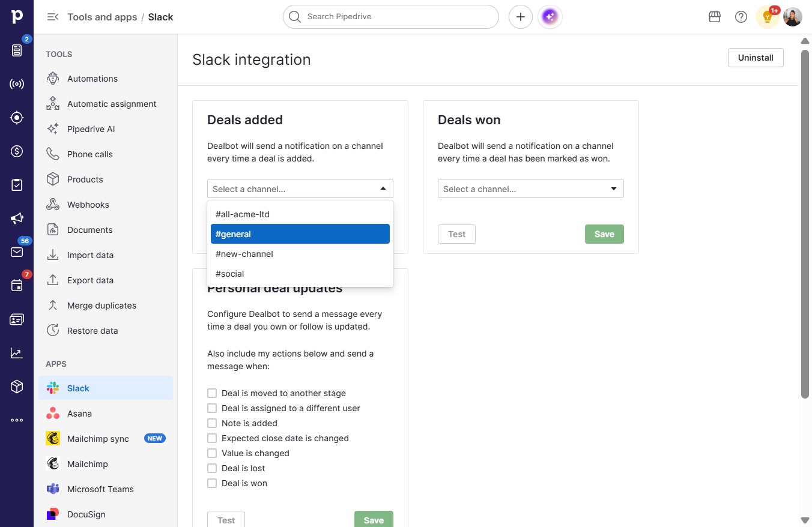The image size is (812, 527).
Task: Open the Marketplace store icon
Action: coord(715,17)
